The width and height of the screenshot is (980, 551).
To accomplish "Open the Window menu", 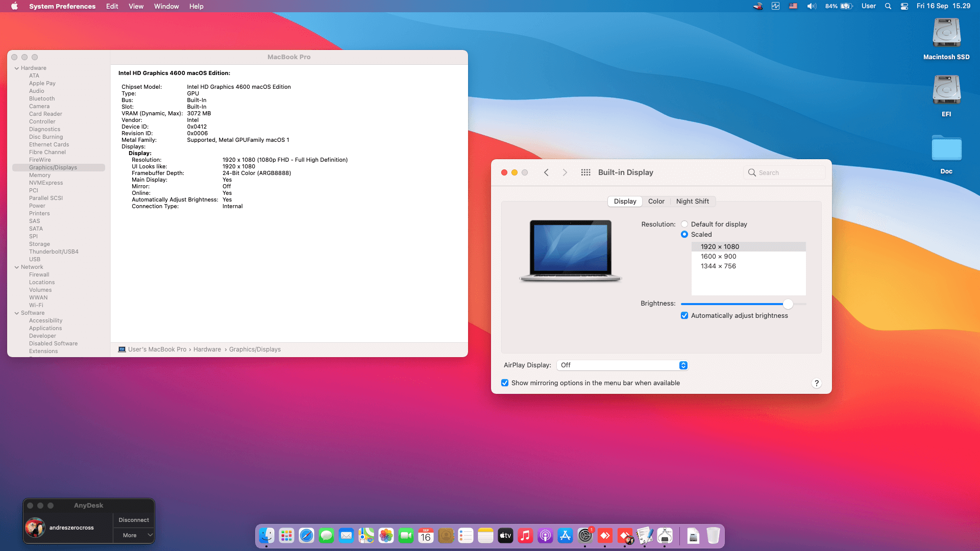I will (x=166, y=6).
